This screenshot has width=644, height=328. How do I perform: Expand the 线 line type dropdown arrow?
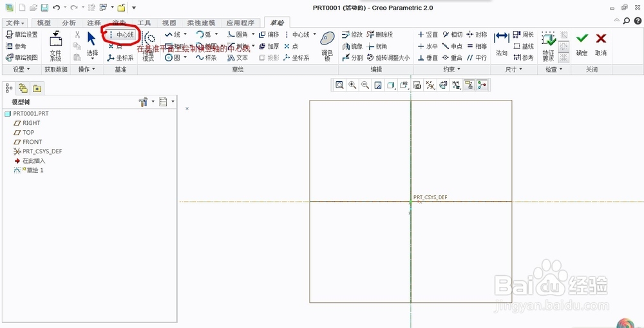pos(185,35)
